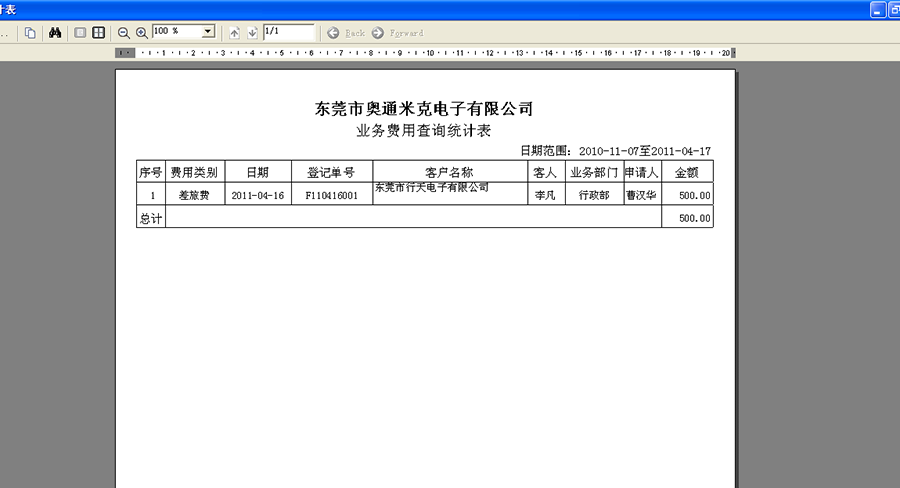Image resolution: width=900 pixels, height=488 pixels.
Task: Click customer name 东莞市行天电子有限公司
Action: coord(432,187)
